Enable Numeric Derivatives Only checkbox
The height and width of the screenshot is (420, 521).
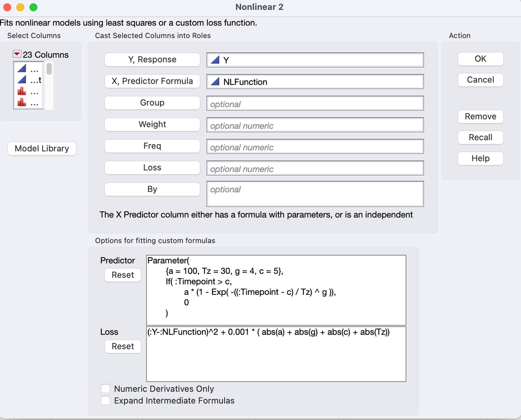point(106,389)
